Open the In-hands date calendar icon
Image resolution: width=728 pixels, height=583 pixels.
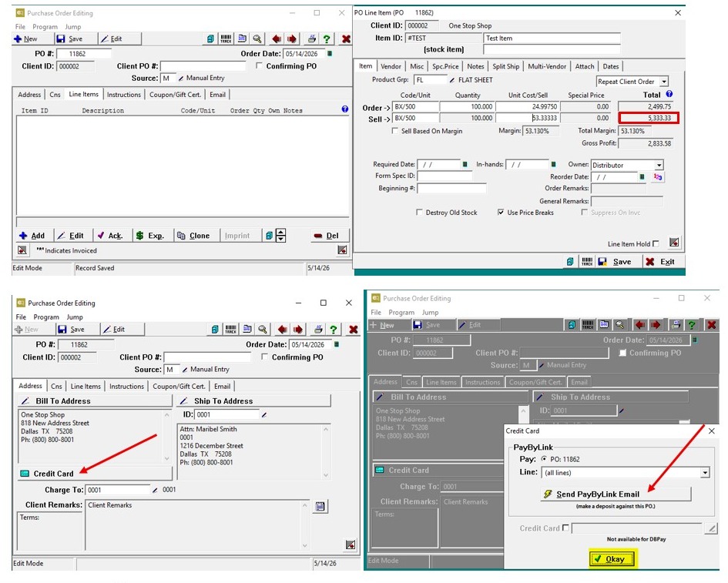tap(553, 164)
